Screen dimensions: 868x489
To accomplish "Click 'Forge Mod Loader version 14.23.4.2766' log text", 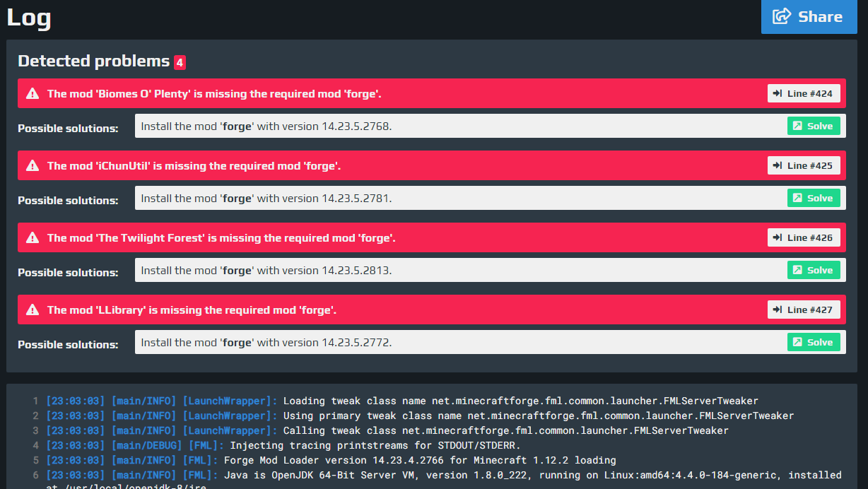I will 420,460.
